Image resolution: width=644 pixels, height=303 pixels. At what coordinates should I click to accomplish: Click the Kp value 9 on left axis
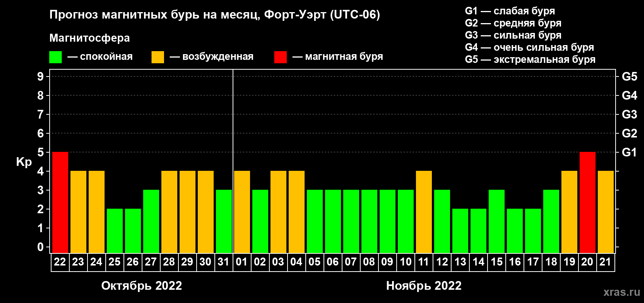pos(41,77)
